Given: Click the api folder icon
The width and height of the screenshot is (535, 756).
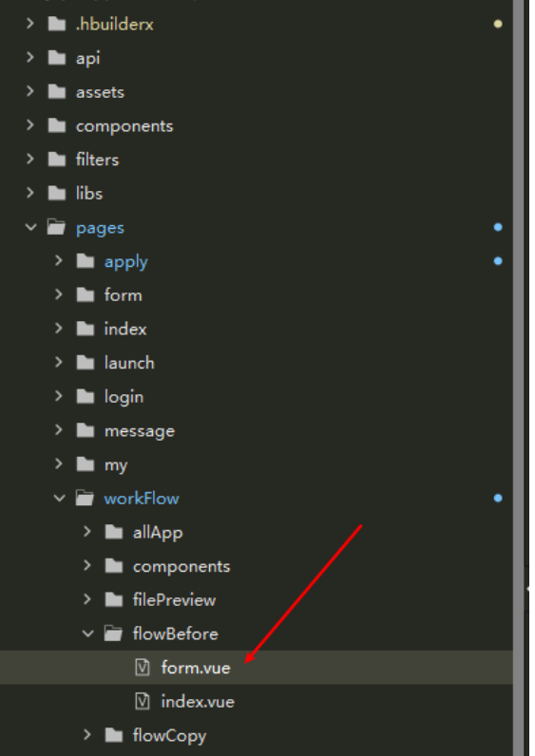Looking at the screenshot, I should pyautogui.click(x=57, y=58).
